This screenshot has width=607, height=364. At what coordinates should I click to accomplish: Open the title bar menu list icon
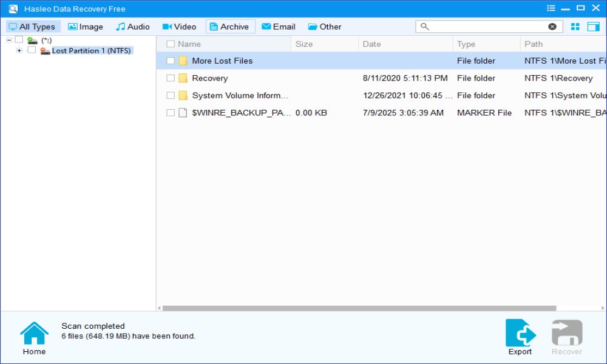tap(551, 8)
